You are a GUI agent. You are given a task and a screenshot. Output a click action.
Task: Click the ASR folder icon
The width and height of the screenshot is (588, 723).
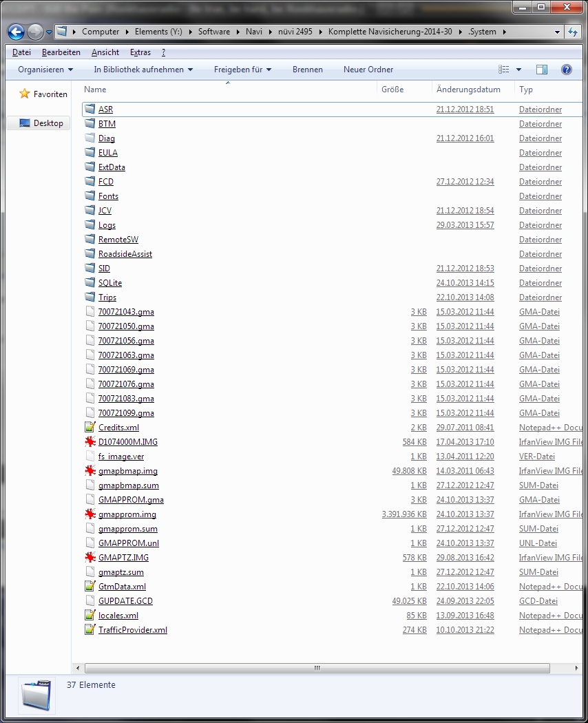(x=90, y=109)
